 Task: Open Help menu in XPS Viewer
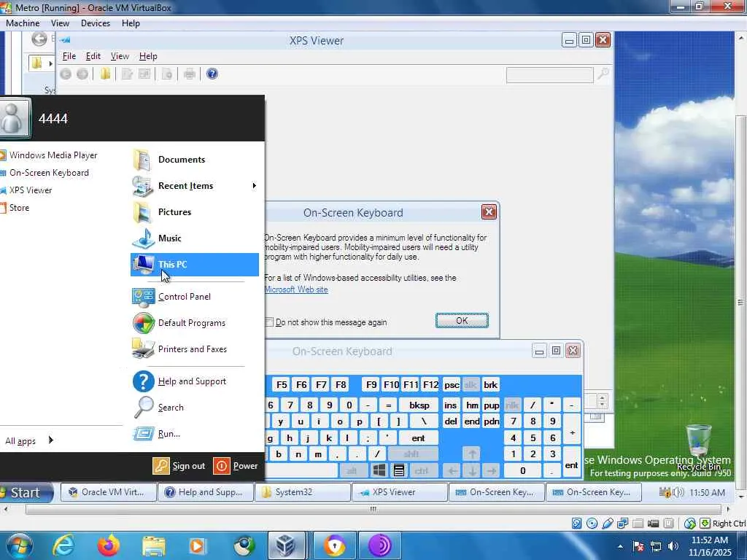click(x=148, y=56)
